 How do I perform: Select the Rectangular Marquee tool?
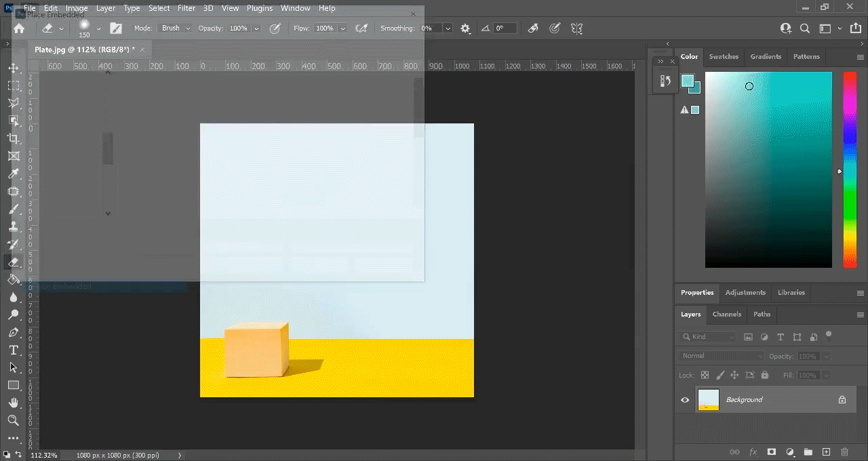point(14,86)
